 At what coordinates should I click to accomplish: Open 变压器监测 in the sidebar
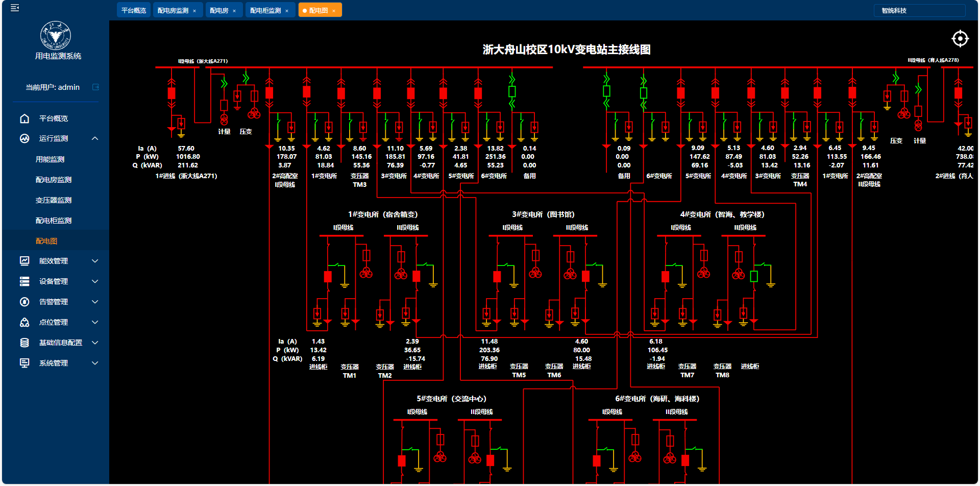[x=54, y=200]
